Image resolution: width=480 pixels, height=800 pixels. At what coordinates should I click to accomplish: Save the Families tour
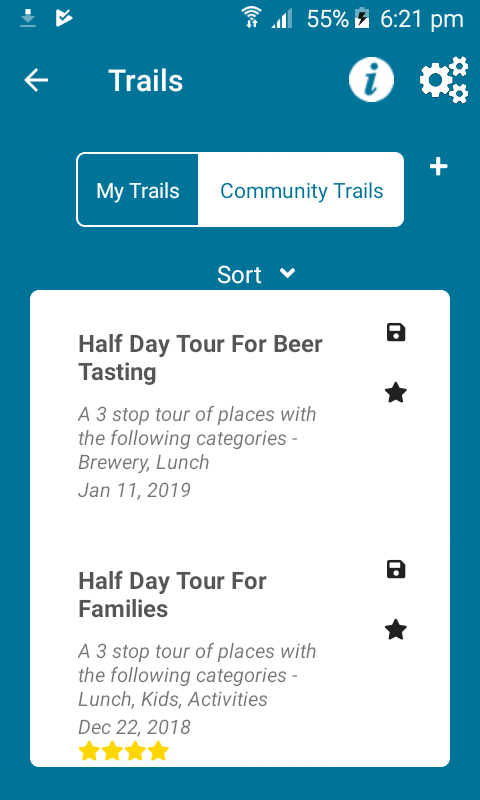[396, 569]
